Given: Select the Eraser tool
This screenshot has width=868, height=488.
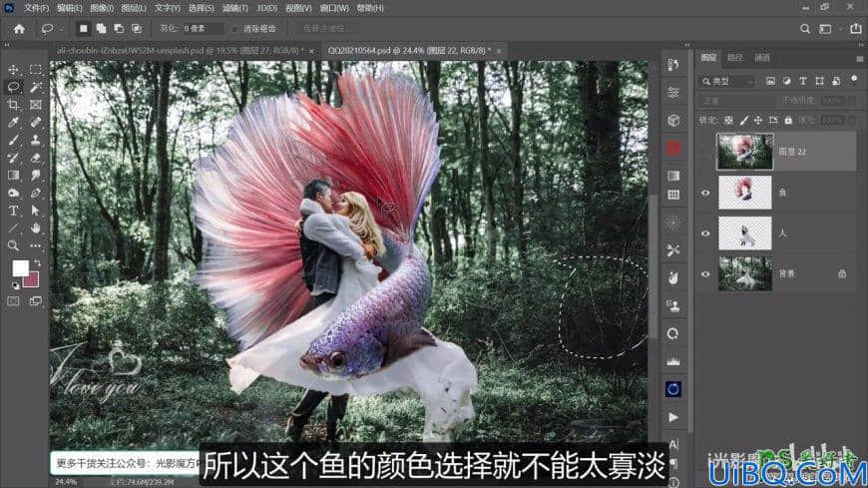Looking at the screenshot, I should 36,158.
